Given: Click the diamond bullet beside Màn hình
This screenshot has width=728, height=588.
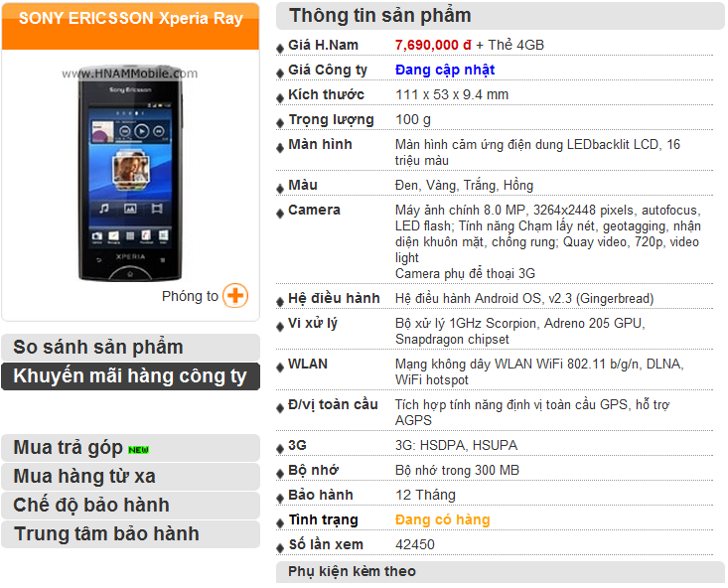Looking at the screenshot, I should point(280,148).
